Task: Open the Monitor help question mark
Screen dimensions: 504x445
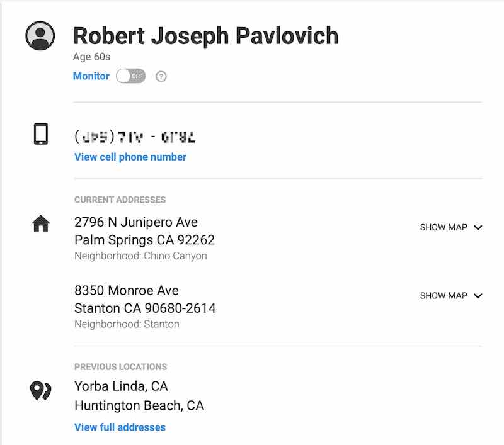Action: 161,77
